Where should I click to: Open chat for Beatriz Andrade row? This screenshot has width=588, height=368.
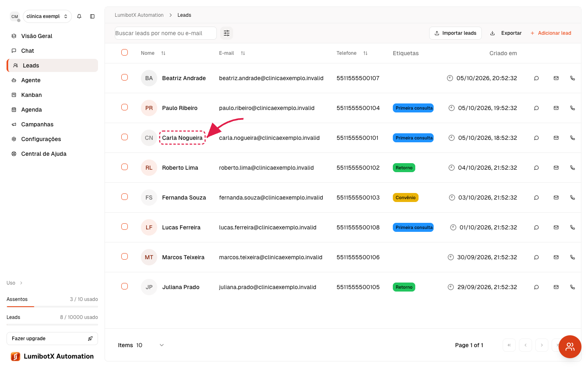537,78
